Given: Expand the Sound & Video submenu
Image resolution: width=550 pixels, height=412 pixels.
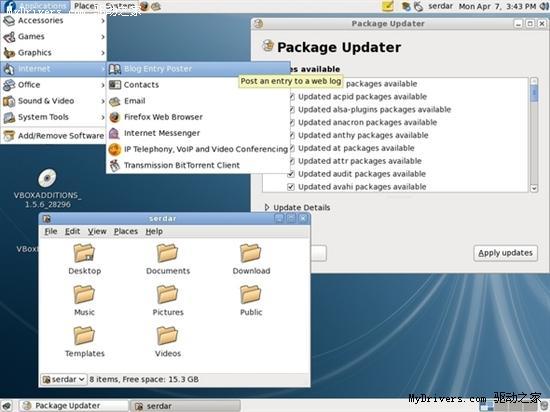Looking at the screenshot, I should (x=53, y=101).
